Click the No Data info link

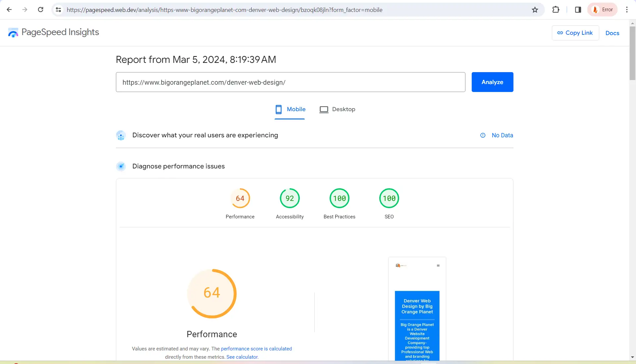click(497, 135)
